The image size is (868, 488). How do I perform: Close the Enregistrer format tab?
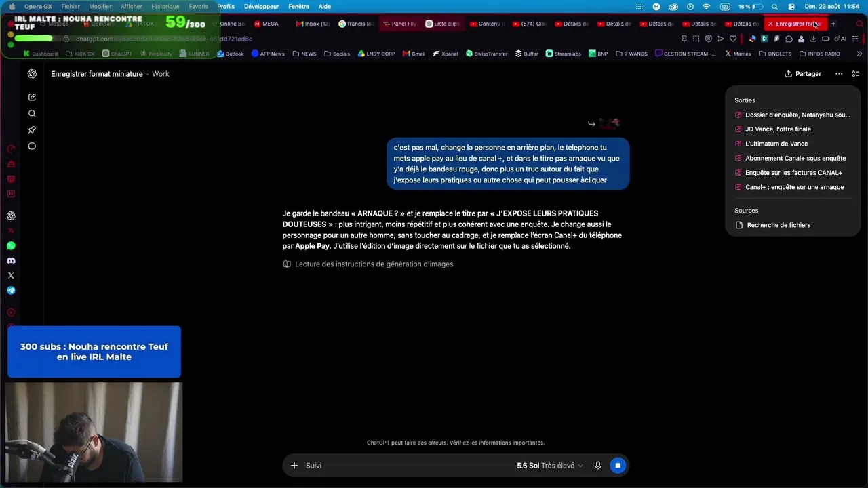click(x=770, y=24)
